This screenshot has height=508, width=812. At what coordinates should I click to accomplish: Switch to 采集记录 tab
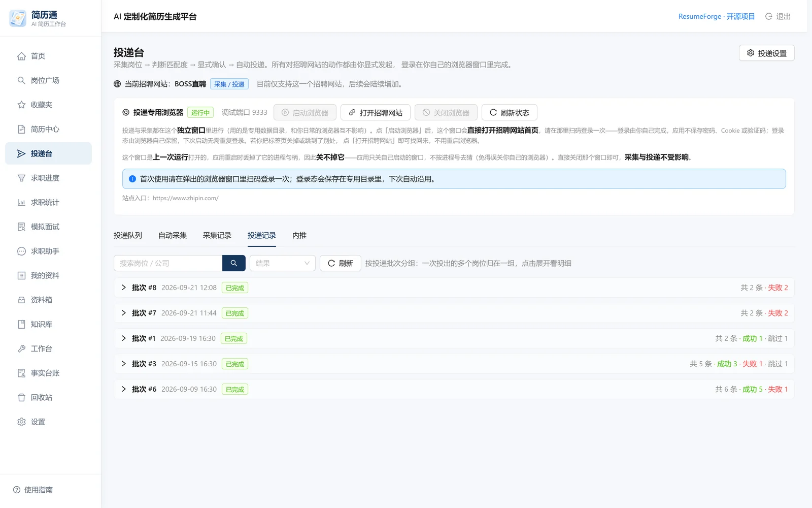(217, 235)
